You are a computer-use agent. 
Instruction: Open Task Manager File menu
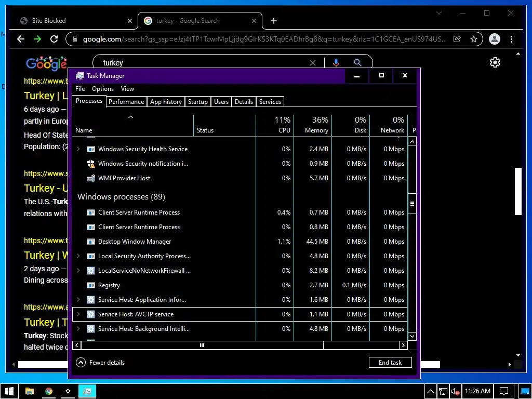click(80, 89)
